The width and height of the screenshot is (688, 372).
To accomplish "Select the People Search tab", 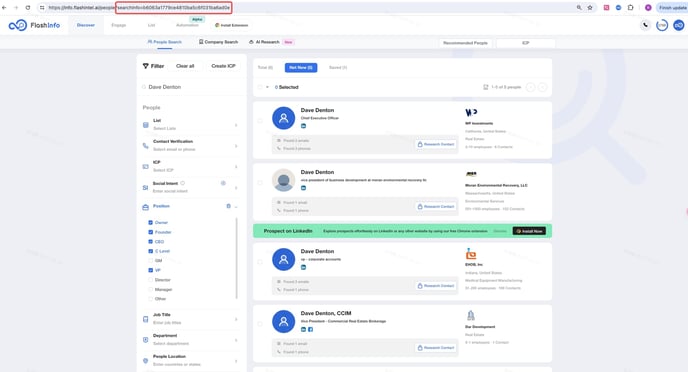I will pyautogui.click(x=165, y=42).
